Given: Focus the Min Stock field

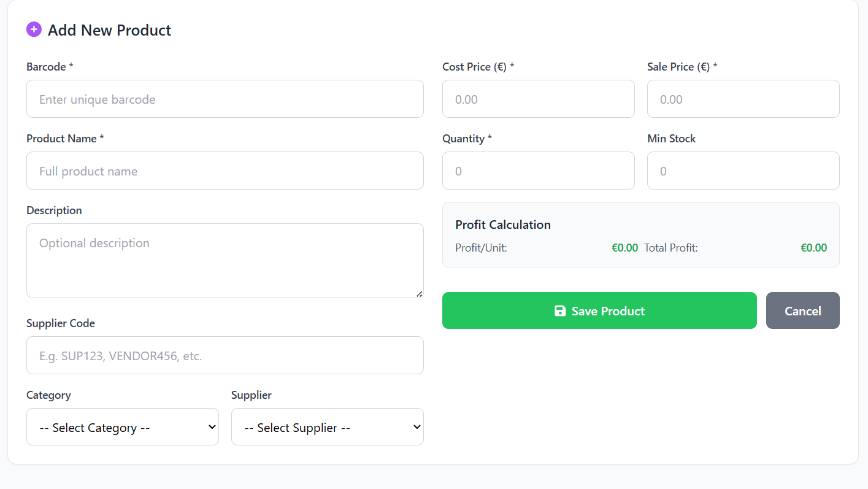Looking at the screenshot, I should [x=743, y=171].
